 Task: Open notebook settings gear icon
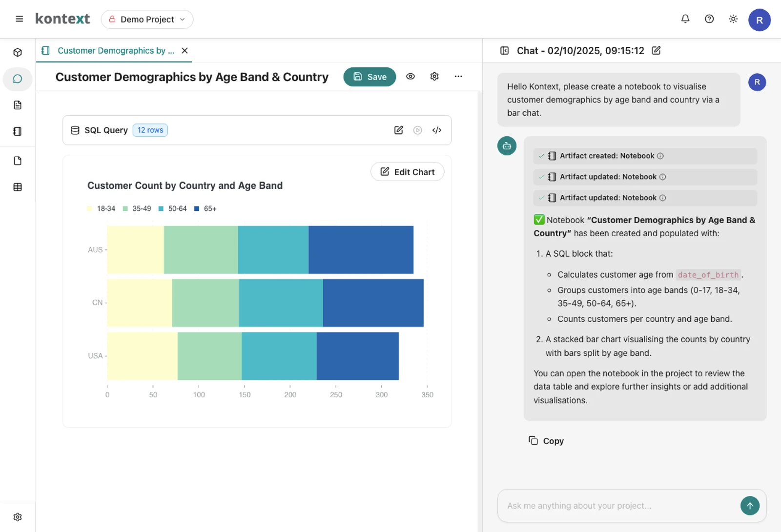(434, 77)
